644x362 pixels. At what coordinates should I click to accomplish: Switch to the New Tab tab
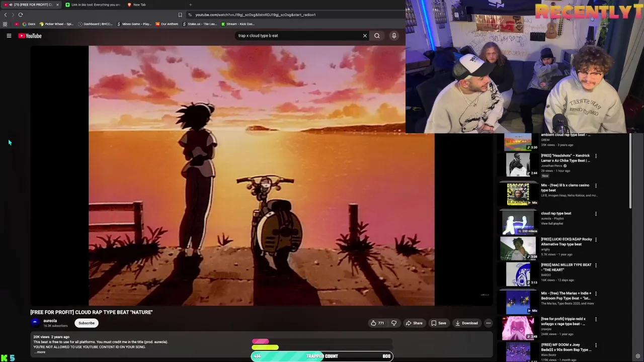pyautogui.click(x=139, y=5)
